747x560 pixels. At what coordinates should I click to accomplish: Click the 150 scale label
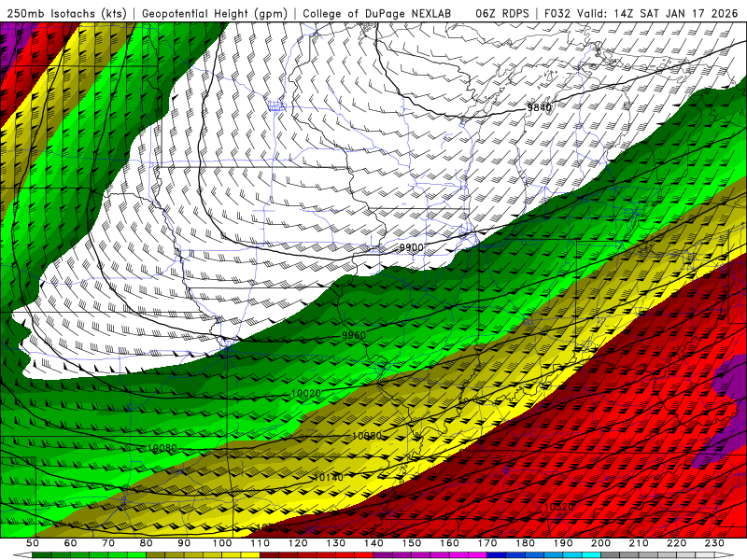pyautogui.click(x=412, y=543)
